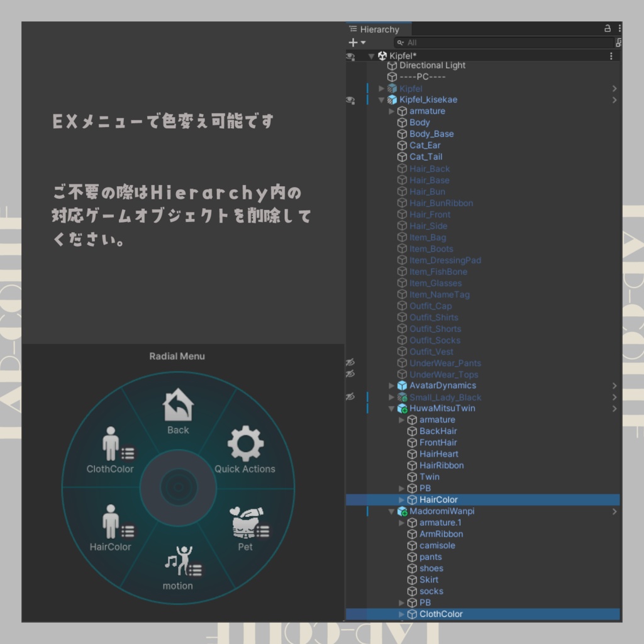Click the Directional Light cube icon
Screen dimensions: 644x644
click(392, 65)
